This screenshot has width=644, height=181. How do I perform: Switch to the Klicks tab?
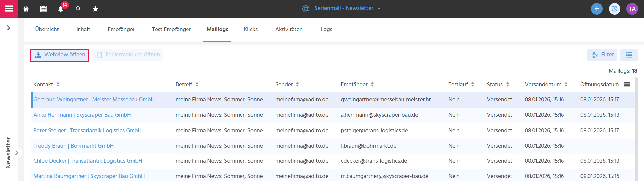251,29
